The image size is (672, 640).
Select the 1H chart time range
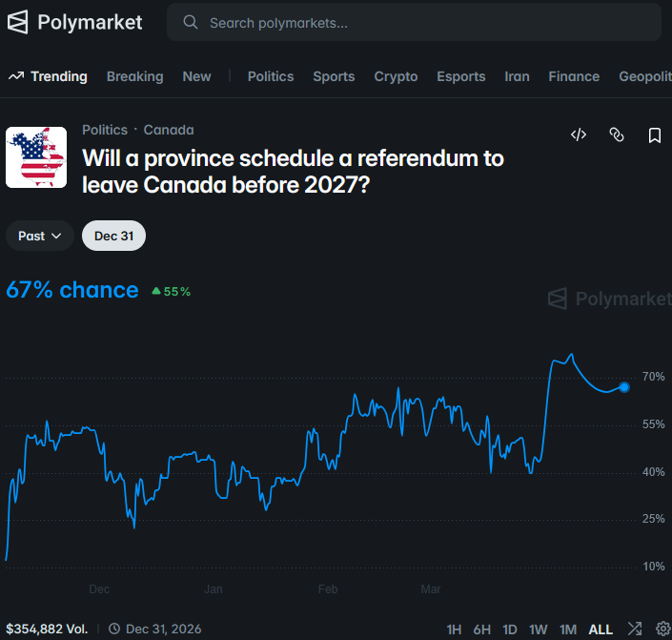pyautogui.click(x=454, y=630)
